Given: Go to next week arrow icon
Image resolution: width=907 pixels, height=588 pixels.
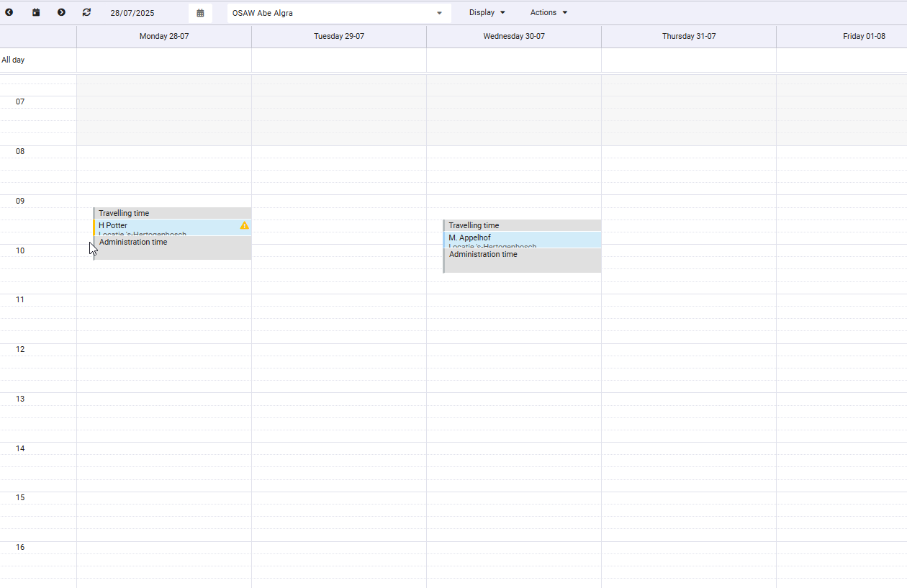Looking at the screenshot, I should (61, 12).
